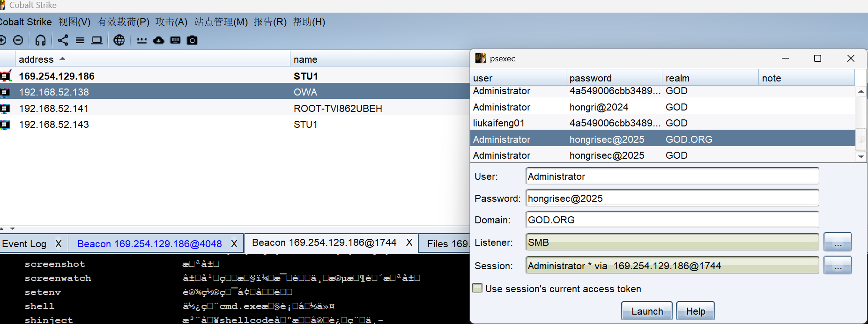Open the 帮助(H) menu
This screenshot has width=868, height=324.
309,22
